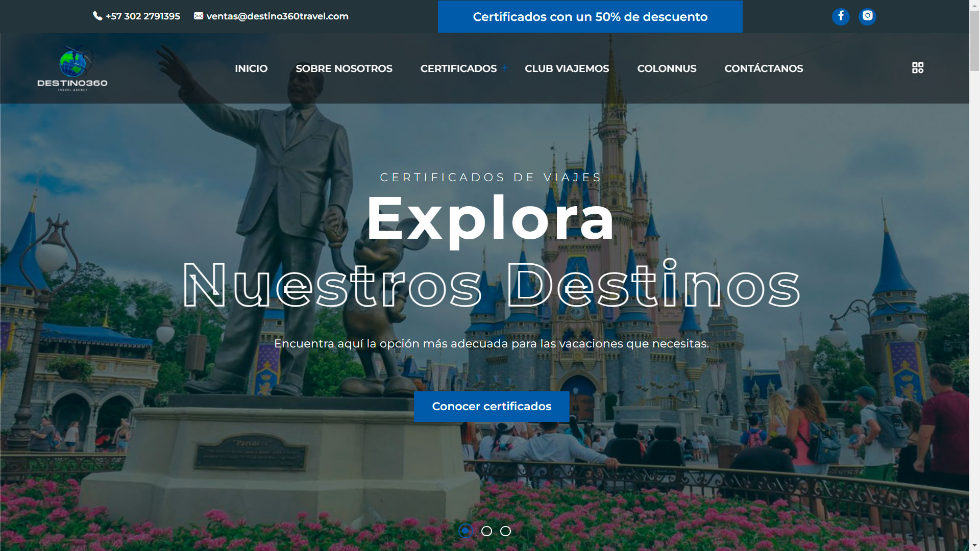Viewport: 980px width, 551px height.
Task: Go to the Inicio menu item
Action: [251, 68]
